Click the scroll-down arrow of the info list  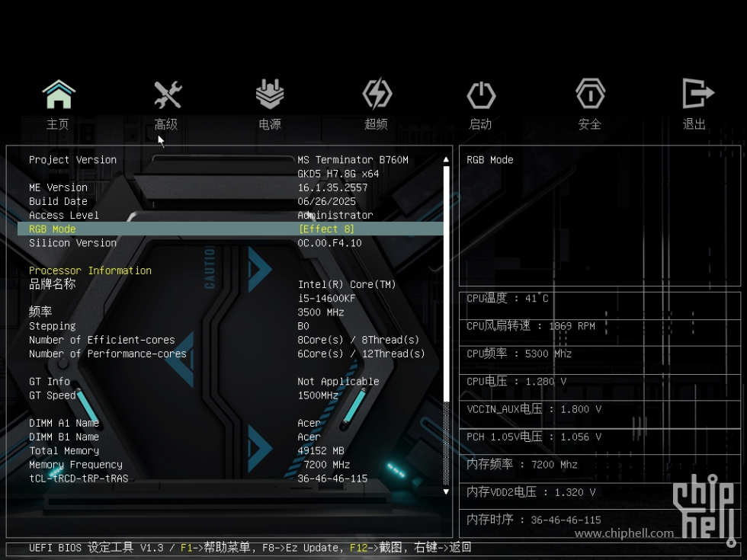[446, 491]
